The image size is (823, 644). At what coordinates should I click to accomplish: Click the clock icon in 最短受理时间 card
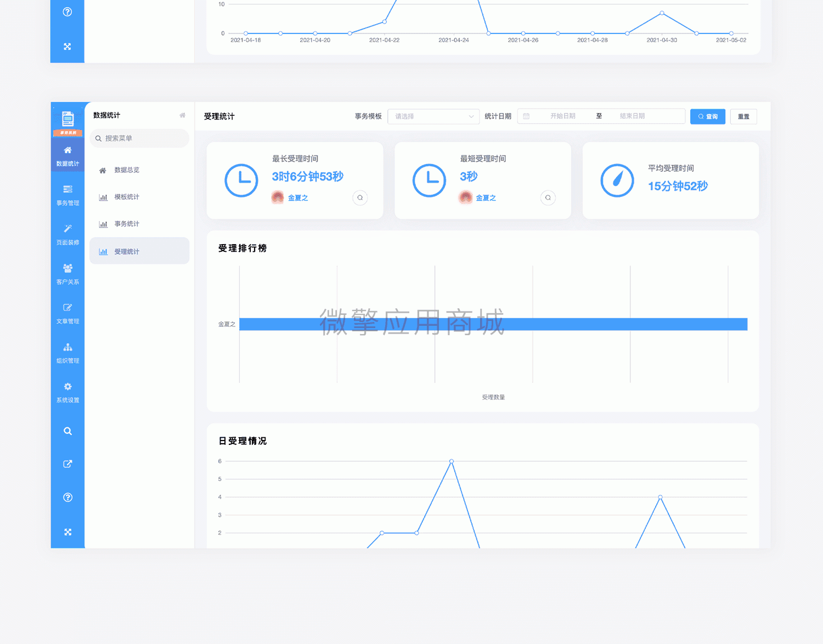pyautogui.click(x=429, y=180)
